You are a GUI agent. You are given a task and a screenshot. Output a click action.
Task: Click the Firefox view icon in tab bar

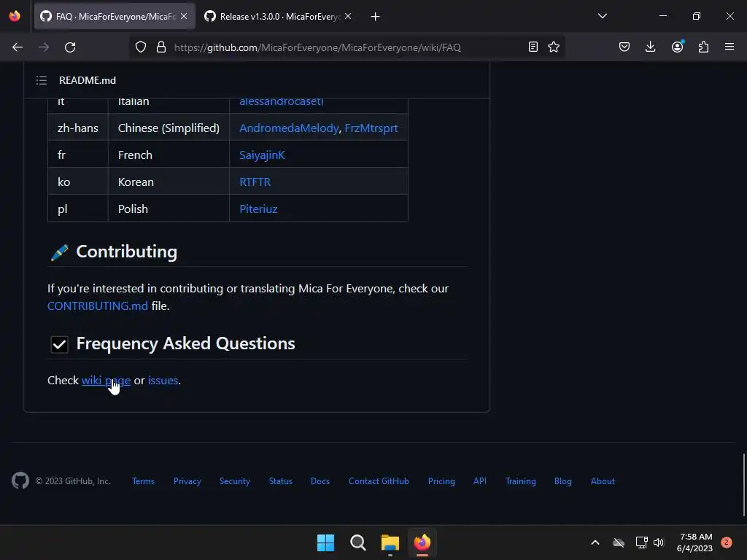click(15, 16)
